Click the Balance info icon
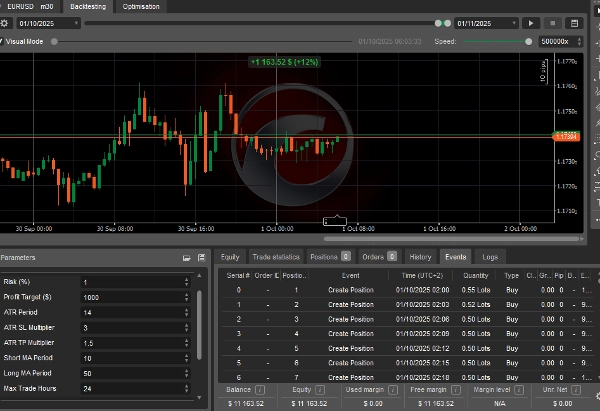Image resolution: width=600 pixels, height=411 pixels. [x=260, y=390]
